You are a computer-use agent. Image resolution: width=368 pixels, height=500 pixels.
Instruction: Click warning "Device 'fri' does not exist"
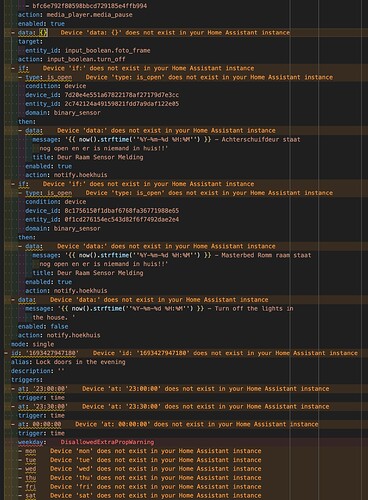click(x=156, y=487)
